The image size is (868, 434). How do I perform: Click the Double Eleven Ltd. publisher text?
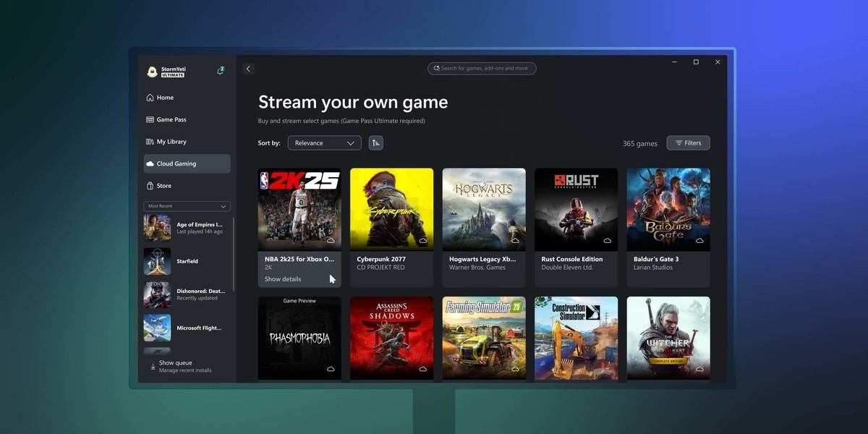pos(567,268)
